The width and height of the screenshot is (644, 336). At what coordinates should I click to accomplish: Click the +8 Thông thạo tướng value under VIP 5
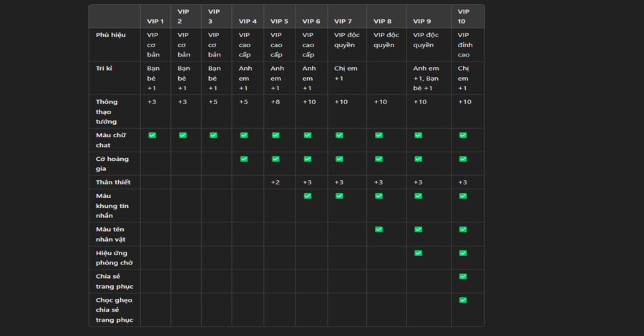click(275, 102)
